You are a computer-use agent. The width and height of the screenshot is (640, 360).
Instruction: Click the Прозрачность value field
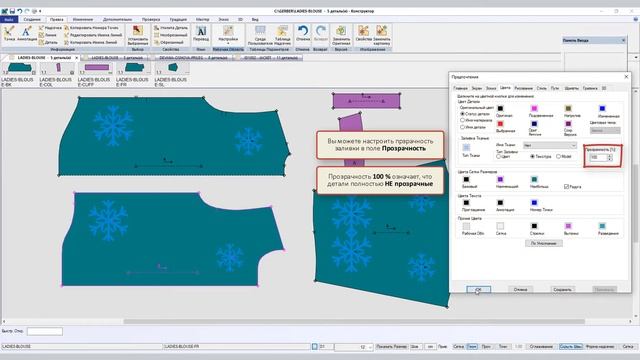coord(598,158)
